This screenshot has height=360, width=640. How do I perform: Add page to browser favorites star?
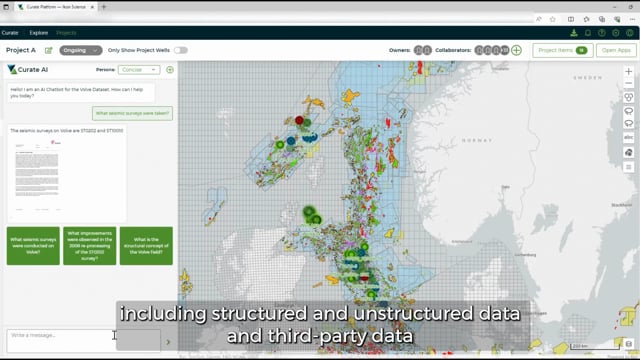pos(553,19)
